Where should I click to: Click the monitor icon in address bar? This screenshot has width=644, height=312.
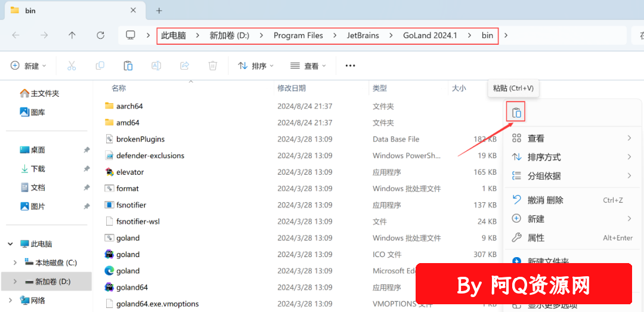pos(131,35)
